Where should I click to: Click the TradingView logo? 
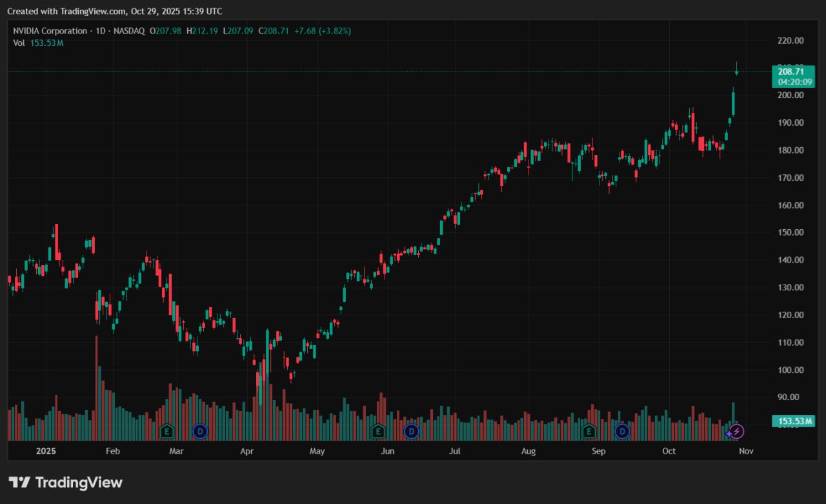coord(65,482)
